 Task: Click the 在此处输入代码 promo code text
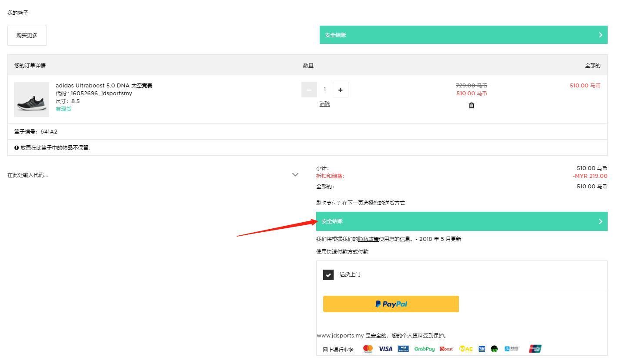coord(28,175)
